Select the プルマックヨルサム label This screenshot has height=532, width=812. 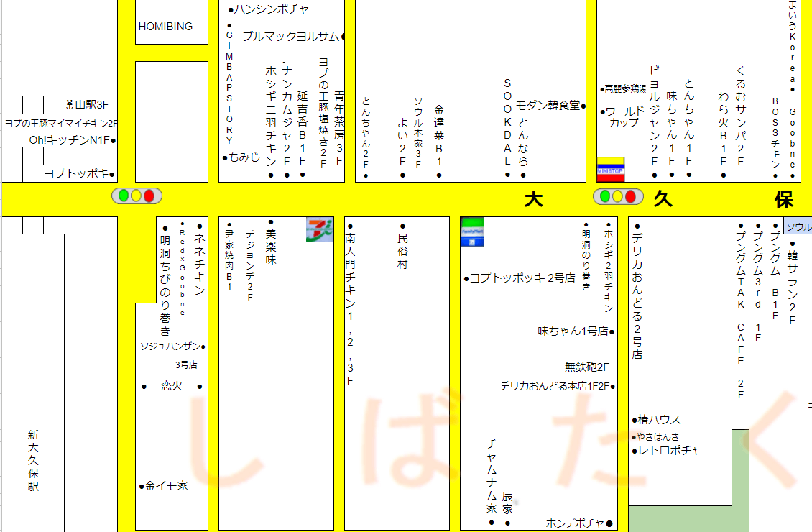(x=291, y=36)
